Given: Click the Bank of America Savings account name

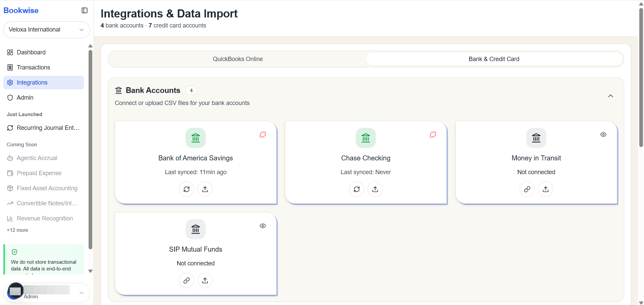Looking at the screenshot, I should pos(196,158).
